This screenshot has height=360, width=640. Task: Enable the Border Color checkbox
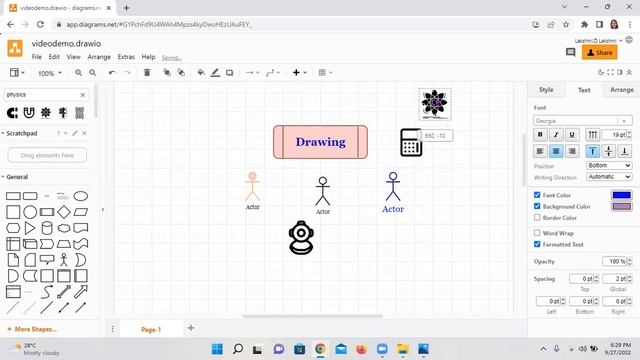pyautogui.click(x=537, y=218)
